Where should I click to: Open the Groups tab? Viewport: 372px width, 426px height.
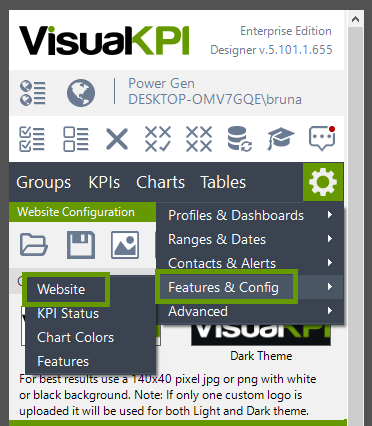point(44,183)
